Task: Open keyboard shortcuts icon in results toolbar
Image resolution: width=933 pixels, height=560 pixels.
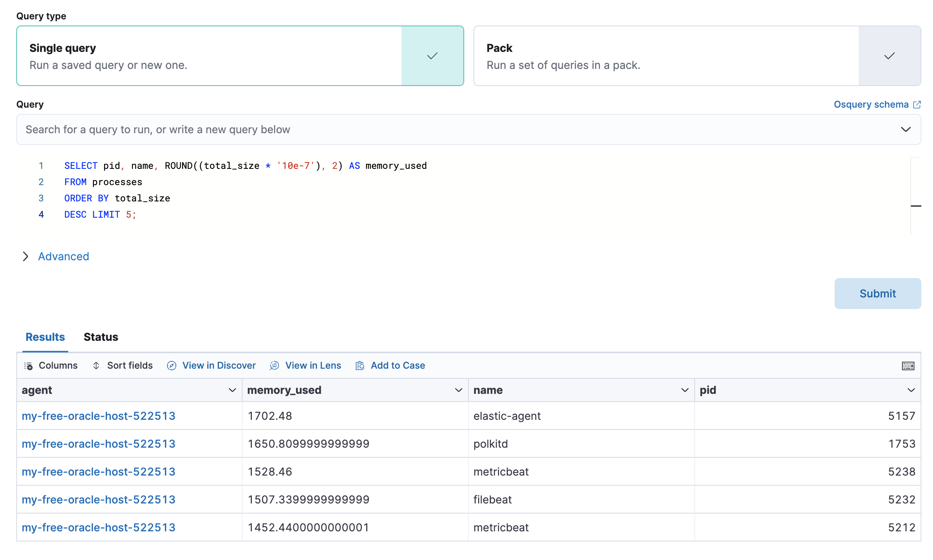Action: click(x=908, y=366)
